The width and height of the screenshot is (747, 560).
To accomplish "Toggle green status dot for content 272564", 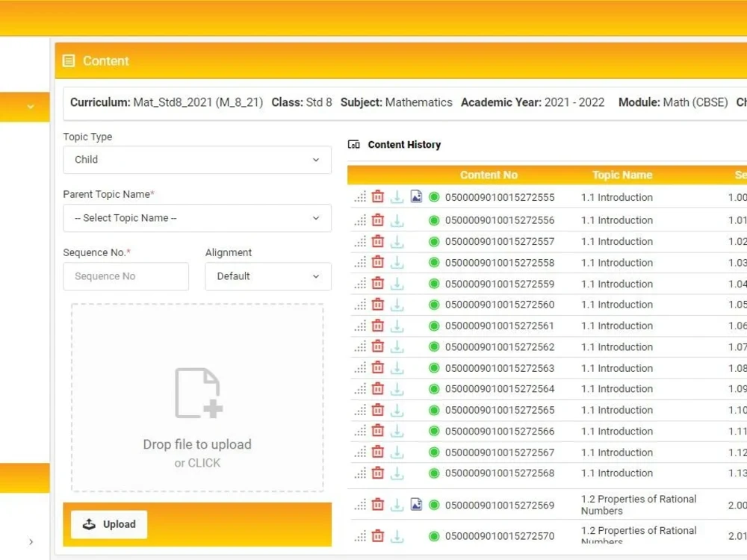I will 434,389.
